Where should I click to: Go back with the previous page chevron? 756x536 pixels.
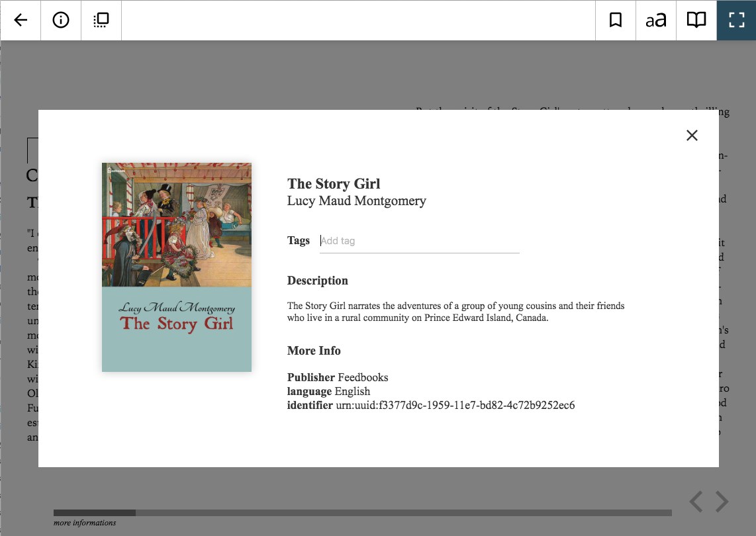[x=696, y=502]
